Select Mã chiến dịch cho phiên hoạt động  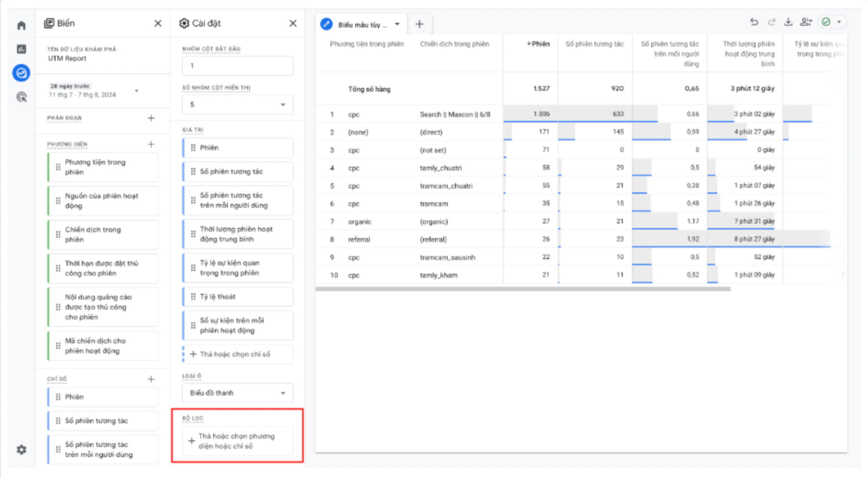[103, 346]
